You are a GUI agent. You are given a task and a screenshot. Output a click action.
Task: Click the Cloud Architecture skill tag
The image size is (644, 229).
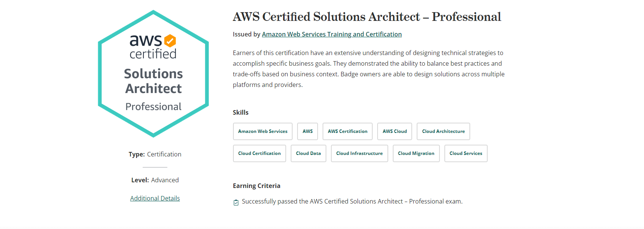click(x=443, y=131)
